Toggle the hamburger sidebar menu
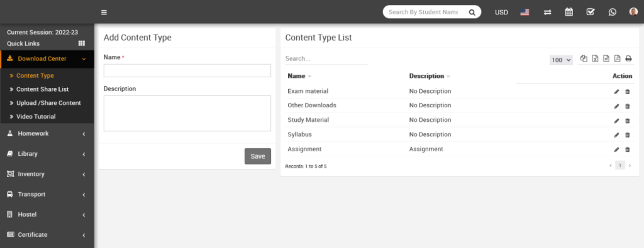 [x=104, y=13]
